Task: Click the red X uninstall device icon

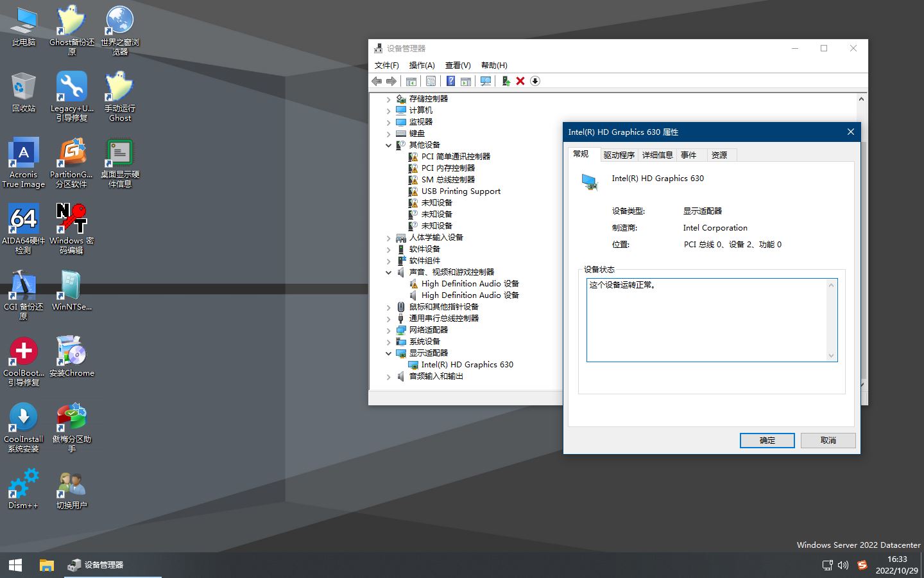Action: pyautogui.click(x=520, y=81)
